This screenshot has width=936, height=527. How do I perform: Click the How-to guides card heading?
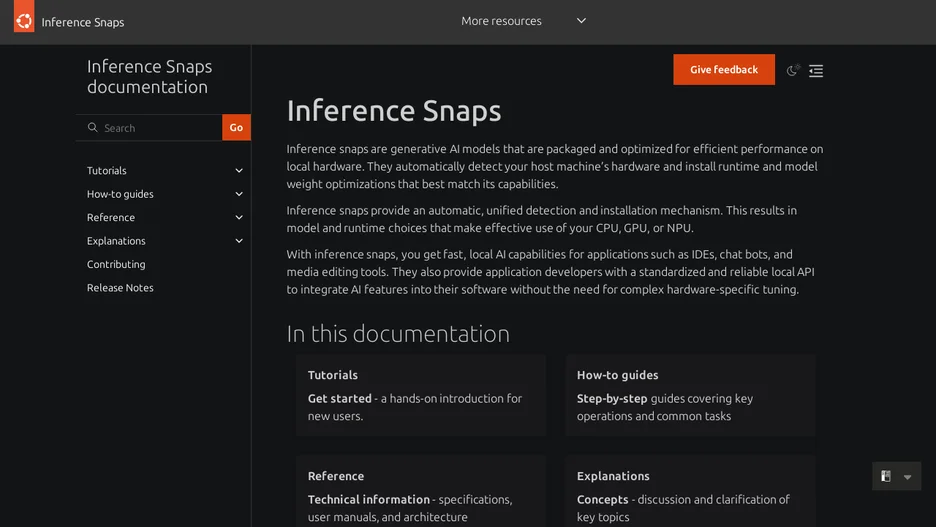(x=617, y=375)
